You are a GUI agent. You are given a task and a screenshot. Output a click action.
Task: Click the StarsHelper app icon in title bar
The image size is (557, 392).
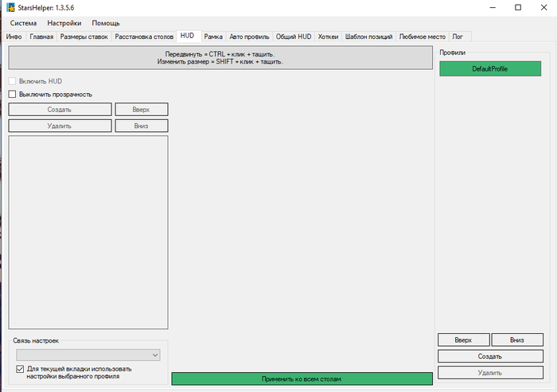pyautogui.click(x=11, y=7)
